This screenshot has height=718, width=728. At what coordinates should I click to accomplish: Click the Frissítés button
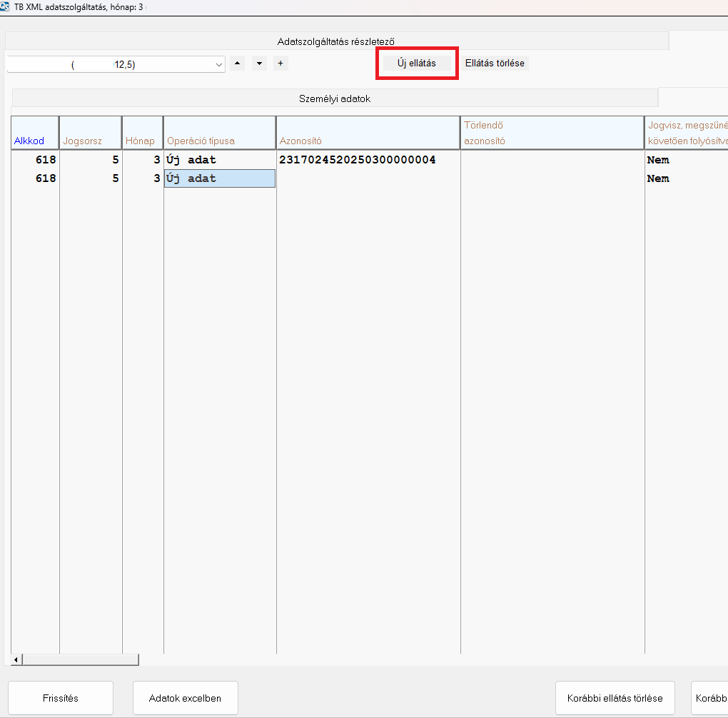pos(61,698)
